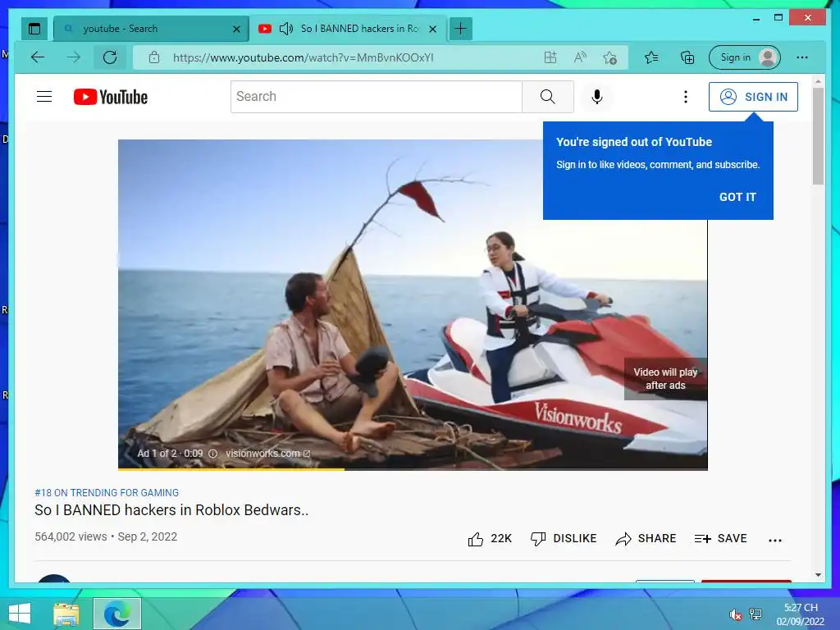Open ad info icon next to timer
This screenshot has height=630, width=840.
click(x=212, y=454)
